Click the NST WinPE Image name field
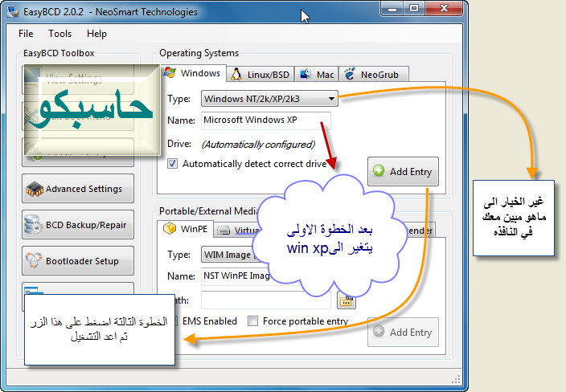 [236, 276]
